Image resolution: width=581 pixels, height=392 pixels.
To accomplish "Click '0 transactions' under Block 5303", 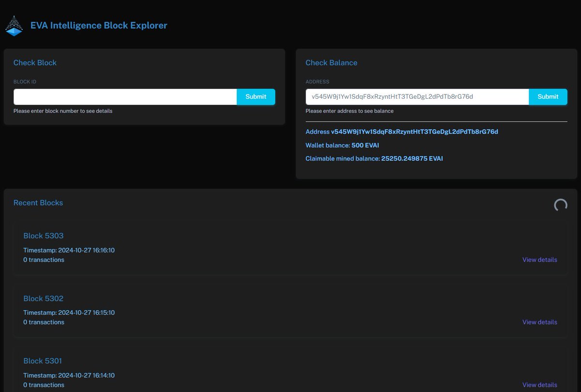I will [x=44, y=260].
